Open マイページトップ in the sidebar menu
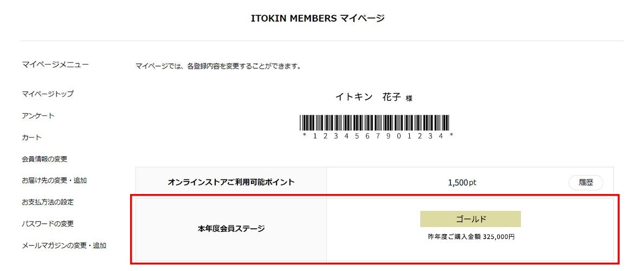The image size is (644, 271). click(48, 94)
